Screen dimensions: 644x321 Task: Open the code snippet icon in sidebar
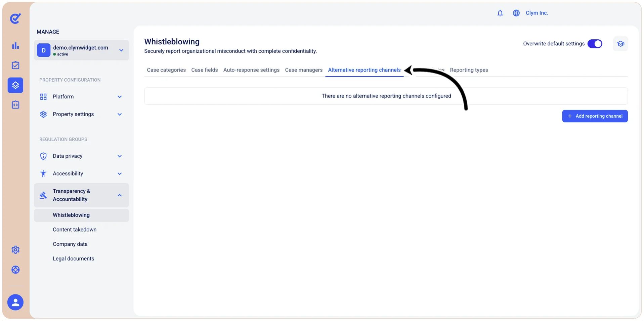[x=15, y=105]
